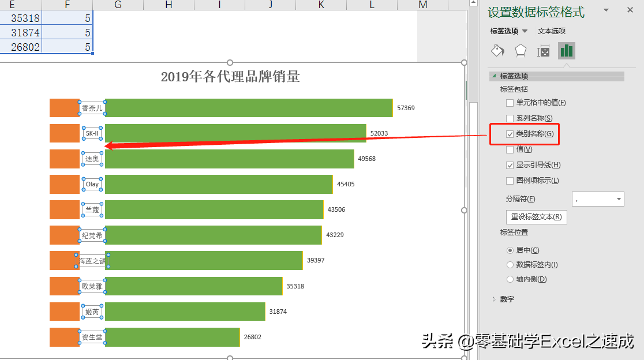This screenshot has width=644, height=360.
Task: Select column header K
Action: pyautogui.click(x=321, y=5)
